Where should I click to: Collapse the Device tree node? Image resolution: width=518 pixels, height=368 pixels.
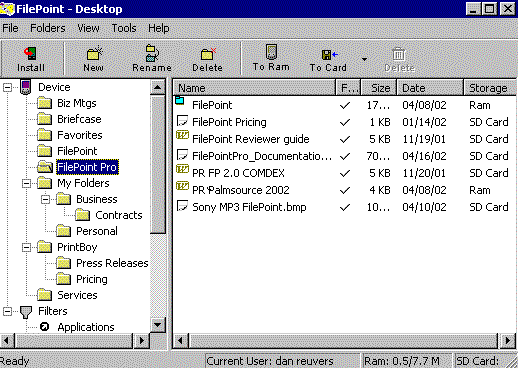pyautogui.click(x=7, y=87)
